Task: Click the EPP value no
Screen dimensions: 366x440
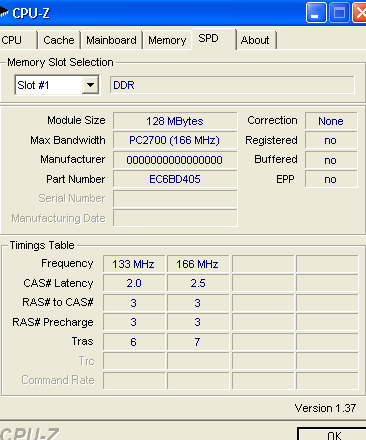Action: coord(331,179)
